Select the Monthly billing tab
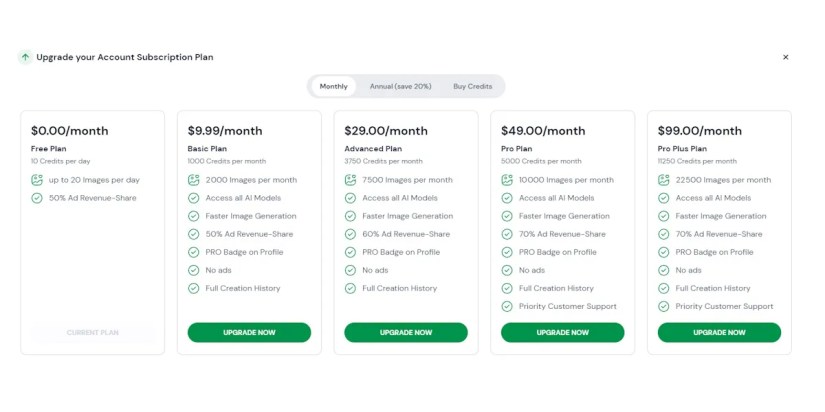Screen dimensions: 825x412 pyautogui.click(x=333, y=87)
